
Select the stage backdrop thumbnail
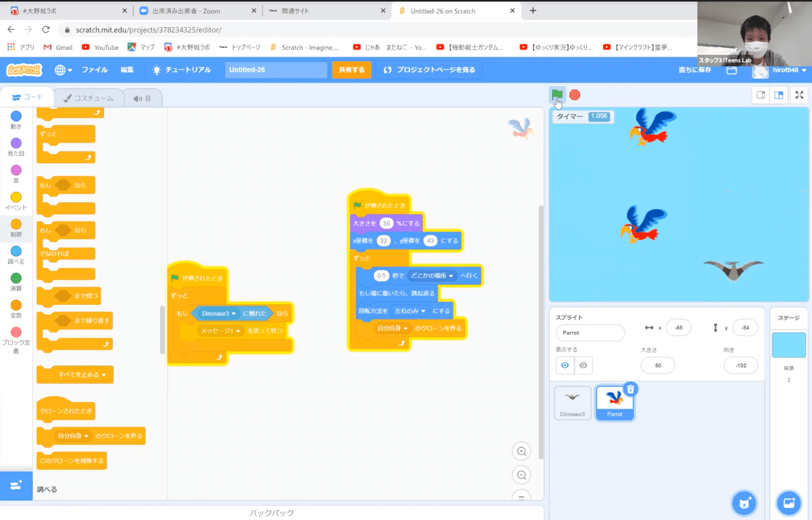click(x=789, y=345)
